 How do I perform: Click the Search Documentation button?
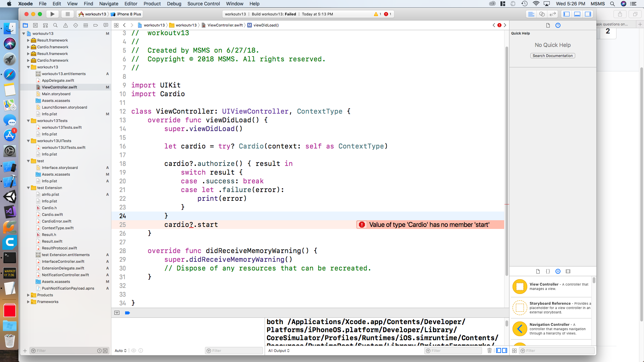tap(552, 56)
